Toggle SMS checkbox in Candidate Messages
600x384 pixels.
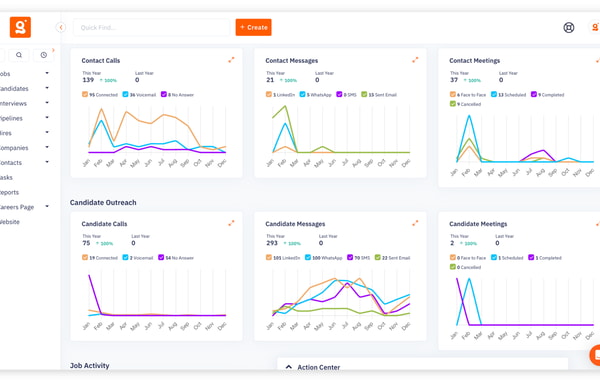350,257
